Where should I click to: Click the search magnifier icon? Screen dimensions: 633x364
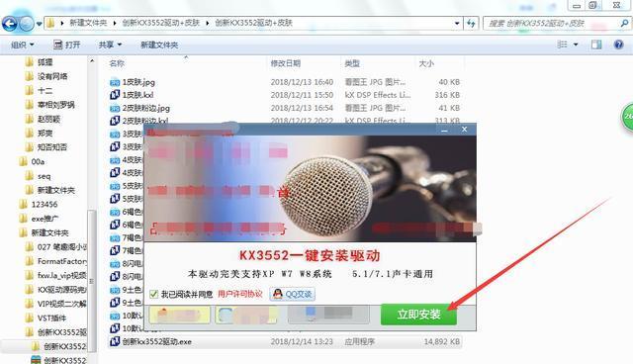pyautogui.click(x=624, y=24)
